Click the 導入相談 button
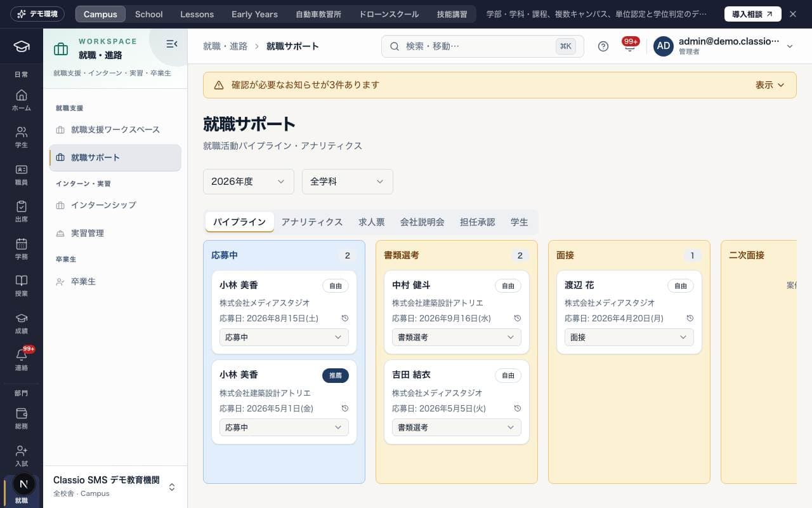This screenshot has height=508, width=812. [x=753, y=14]
